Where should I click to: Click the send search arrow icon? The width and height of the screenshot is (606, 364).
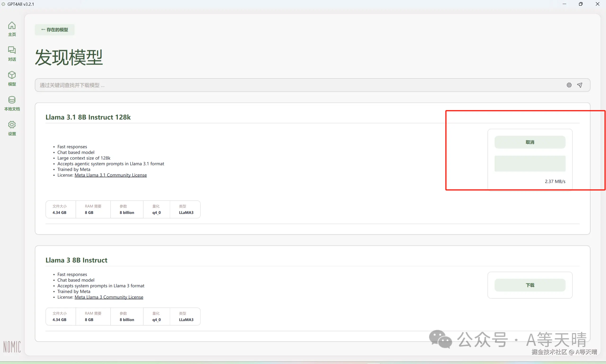(579, 85)
